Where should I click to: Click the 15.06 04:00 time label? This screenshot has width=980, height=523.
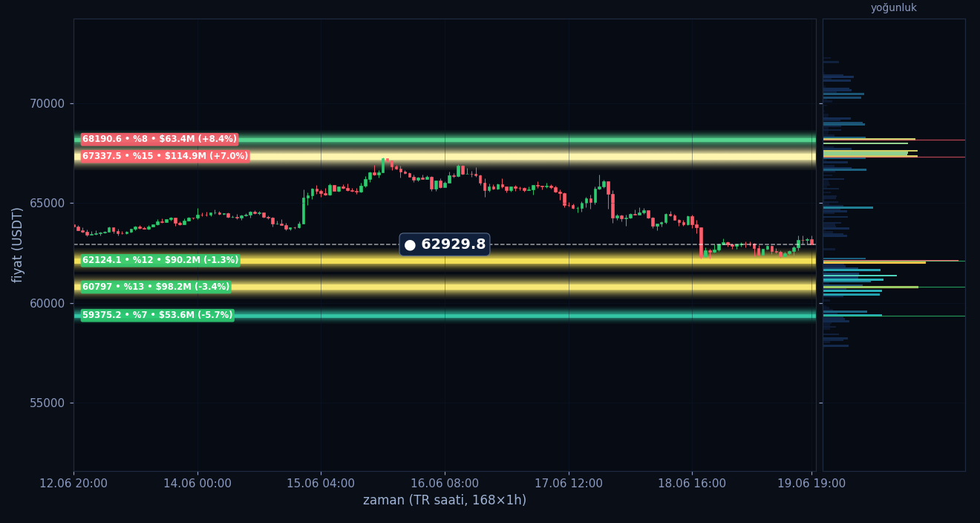tap(321, 483)
